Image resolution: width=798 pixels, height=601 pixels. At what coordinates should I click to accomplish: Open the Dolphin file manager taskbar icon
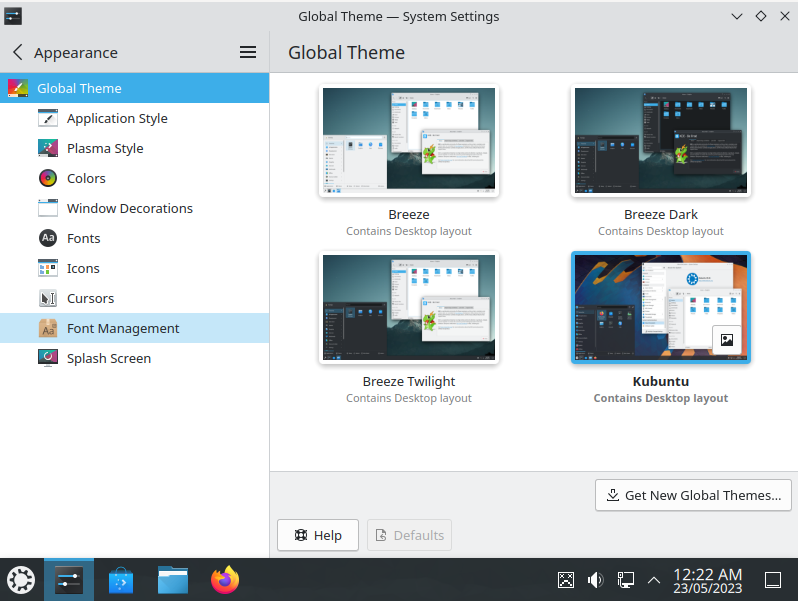pyautogui.click(x=173, y=580)
